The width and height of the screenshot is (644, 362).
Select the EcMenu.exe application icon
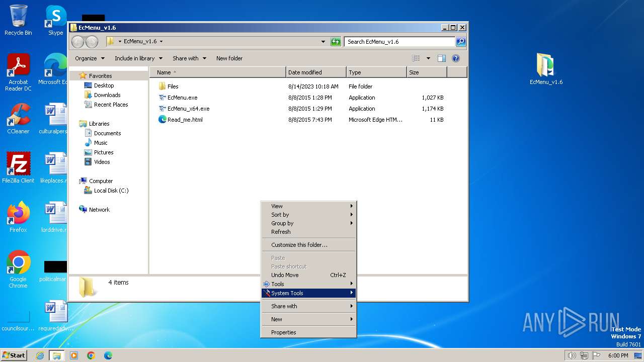(162, 98)
